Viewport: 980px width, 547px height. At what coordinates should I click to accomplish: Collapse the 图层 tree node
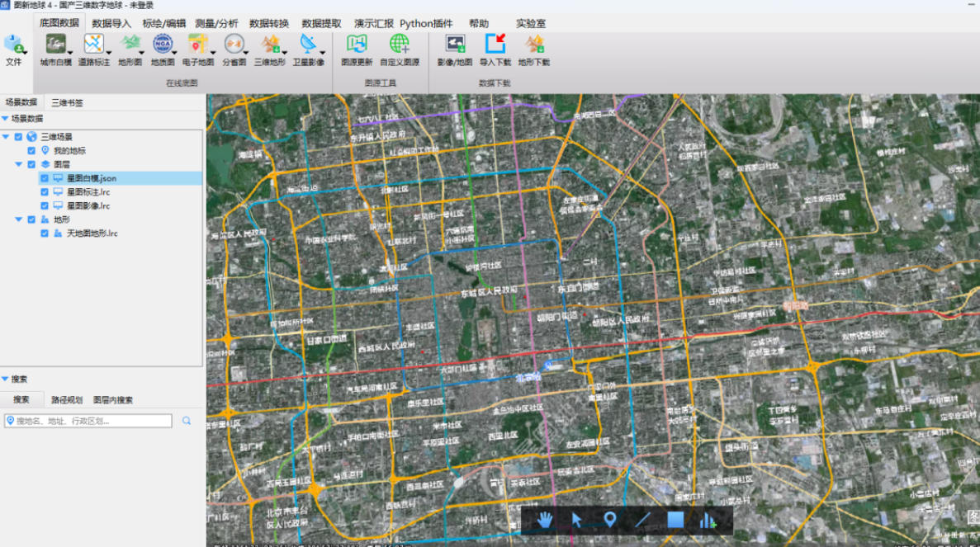[x=19, y=164]
